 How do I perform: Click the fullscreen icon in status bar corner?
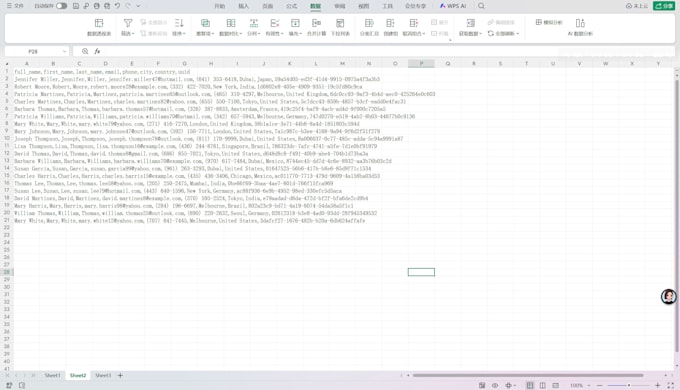pos(670,385)
